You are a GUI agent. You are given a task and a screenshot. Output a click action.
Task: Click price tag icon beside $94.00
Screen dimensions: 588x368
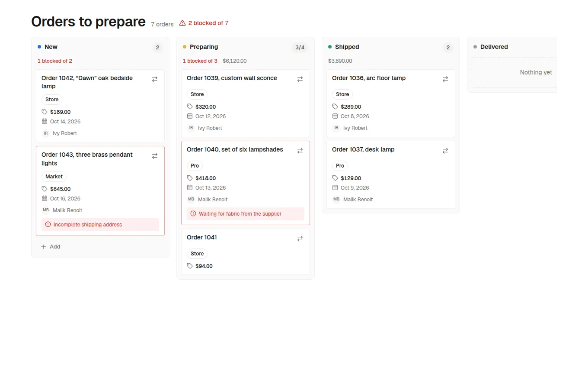point(190,266)
